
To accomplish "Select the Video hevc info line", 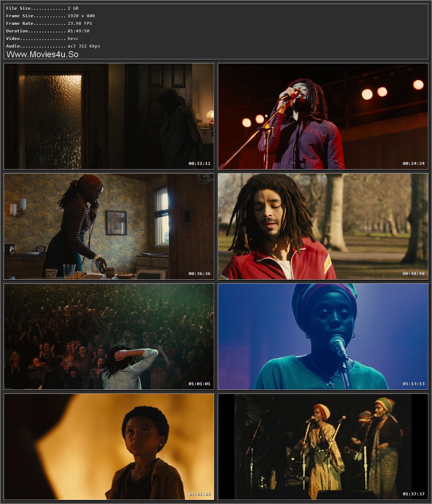I will pyautogui.click(x=40, y=38).
